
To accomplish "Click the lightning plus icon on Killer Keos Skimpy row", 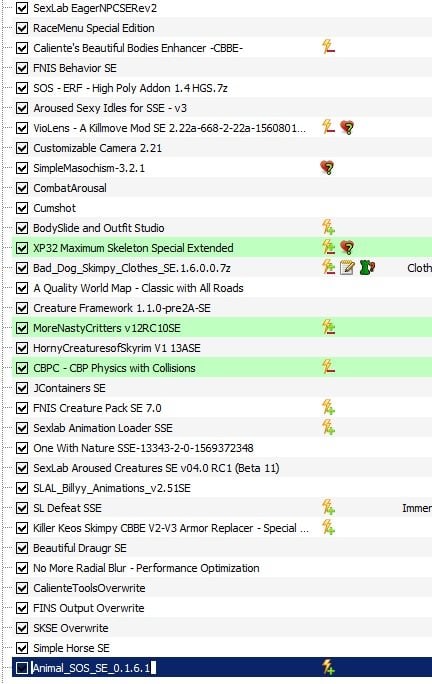I will coord(328,527).
